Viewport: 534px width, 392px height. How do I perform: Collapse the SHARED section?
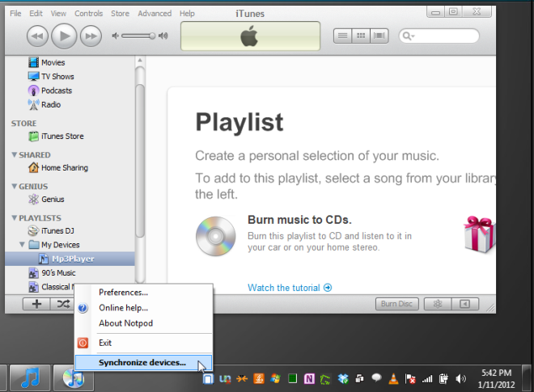[15, 155]
